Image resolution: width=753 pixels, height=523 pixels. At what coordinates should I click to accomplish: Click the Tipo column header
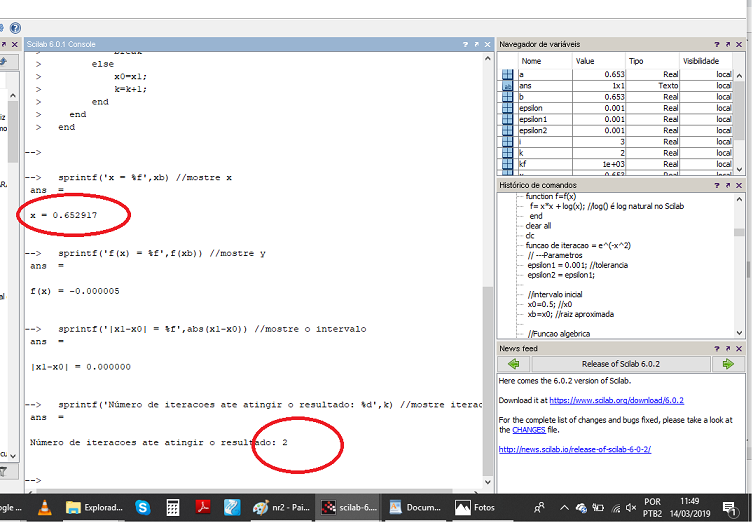[637, 61]
